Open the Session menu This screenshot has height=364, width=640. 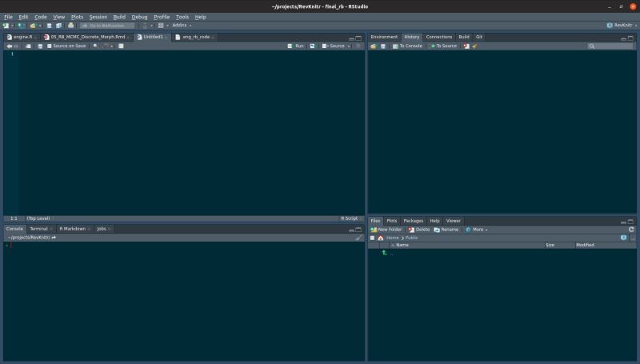pyautogui.click(x=98, y=17)
